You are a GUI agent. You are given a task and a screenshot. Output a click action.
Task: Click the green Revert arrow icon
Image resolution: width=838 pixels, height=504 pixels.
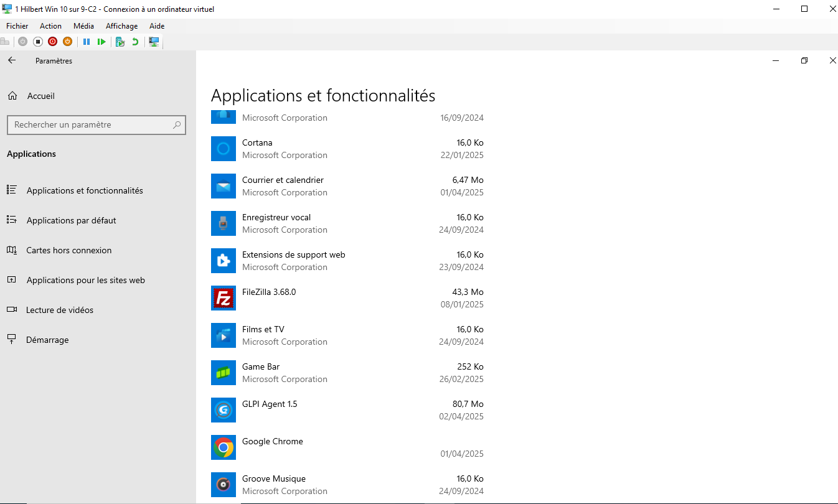(x=135, y=42)
